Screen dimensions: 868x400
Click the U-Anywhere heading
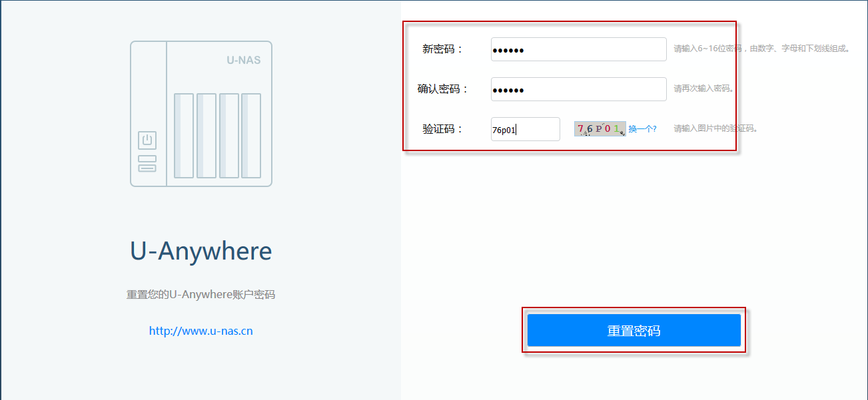201,251
